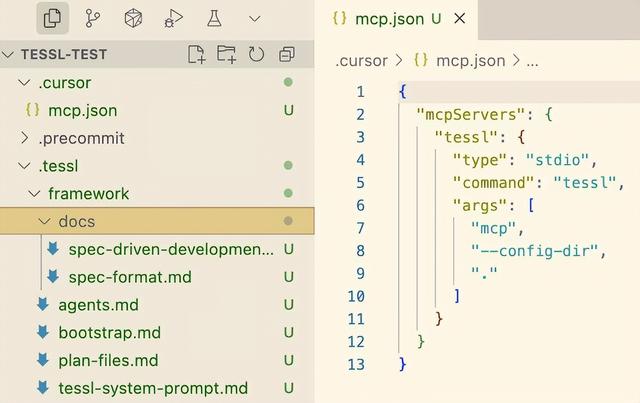Collapse all folders in Explorer
The width and height of the screenshot is (640, 403).
pyautogui.click(x=287, y=54)
